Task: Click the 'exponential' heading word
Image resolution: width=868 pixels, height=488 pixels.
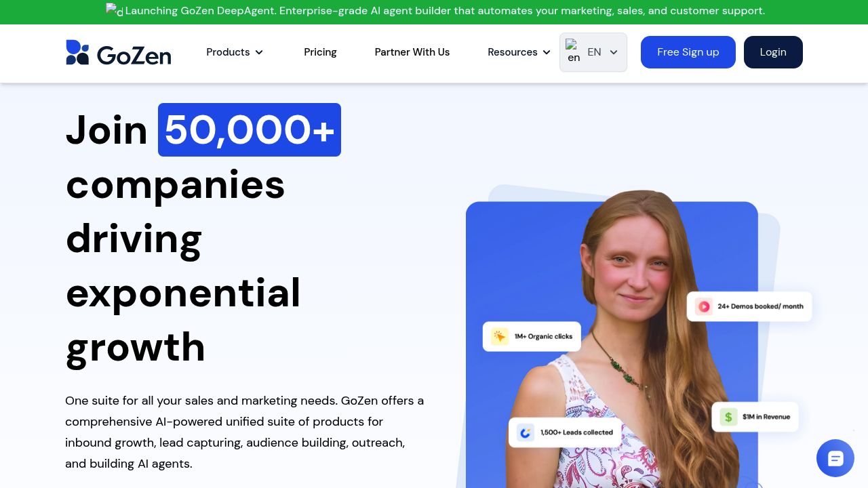Action: (x=183, y=293)
